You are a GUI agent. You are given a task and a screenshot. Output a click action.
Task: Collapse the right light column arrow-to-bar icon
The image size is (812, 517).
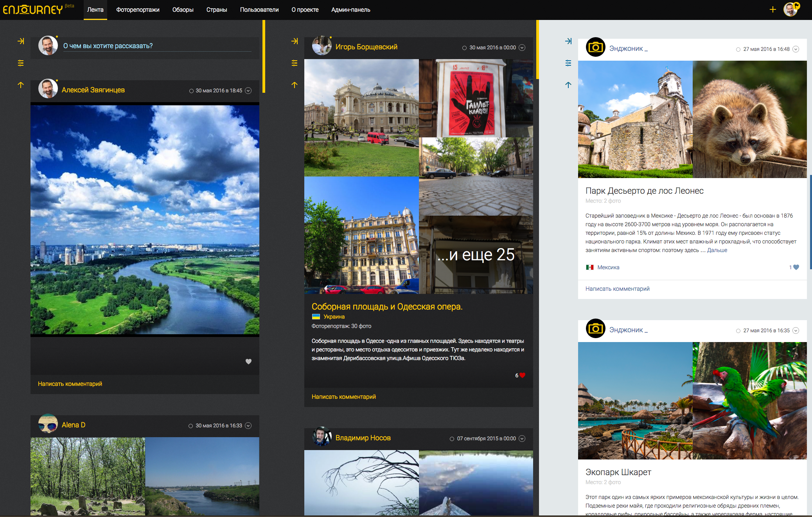568,41
